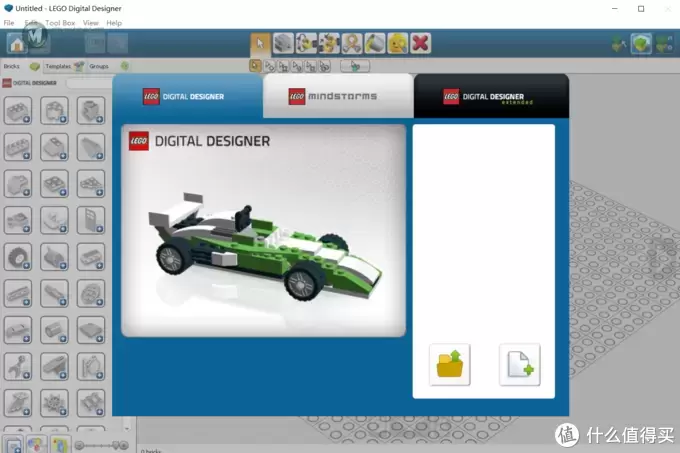
Task: Open the flat tile brick category
Action: (x=91, y=329)
